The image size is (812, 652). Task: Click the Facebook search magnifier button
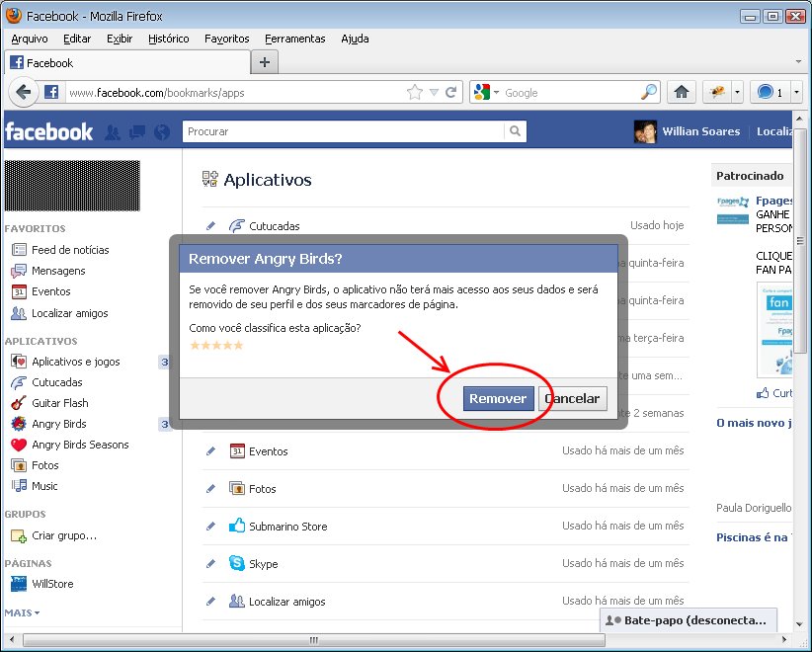(x=515, y=131)
